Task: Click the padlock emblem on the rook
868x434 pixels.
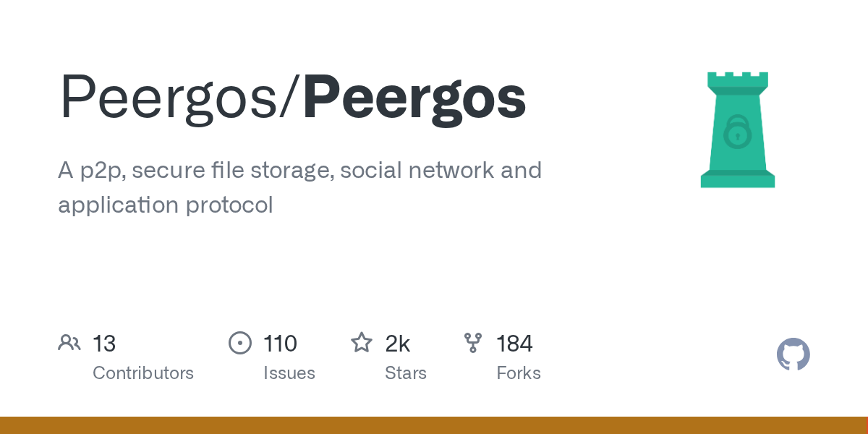Action: pos(737,132)
